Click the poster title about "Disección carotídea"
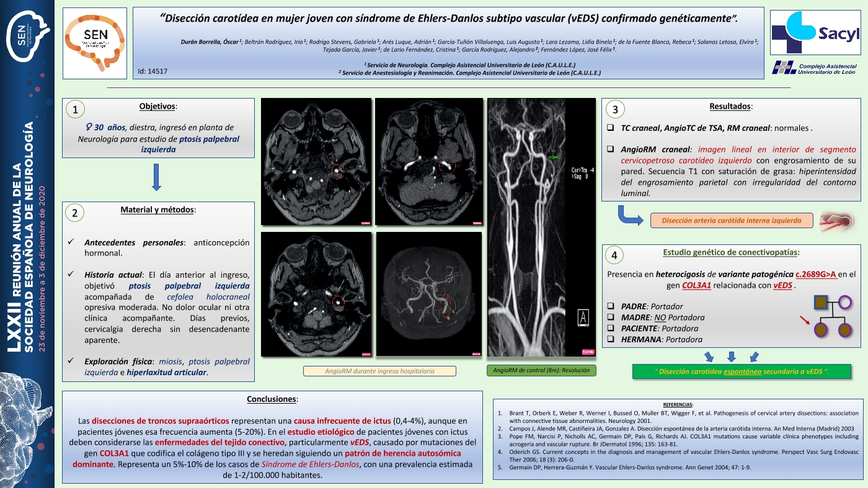This screenshot has height=488, width=868. [x=448, y=18]
